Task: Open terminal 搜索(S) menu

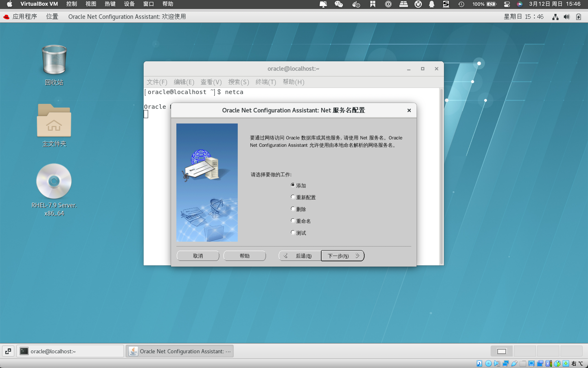Action: click(239, 82)
